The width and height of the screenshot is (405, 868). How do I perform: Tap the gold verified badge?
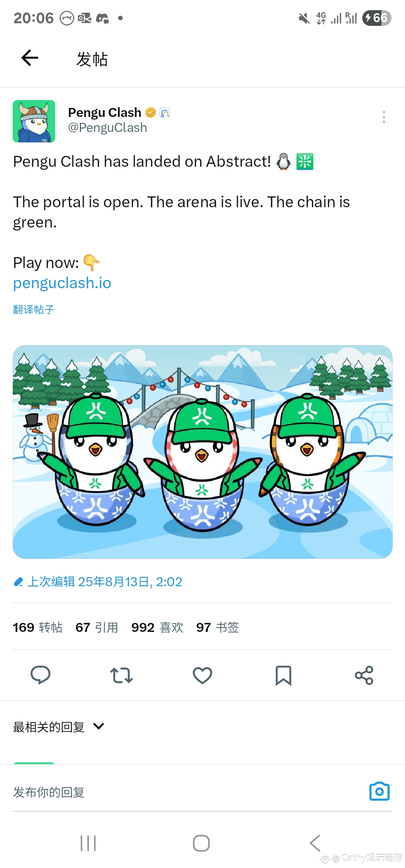[x=150, y=112]
